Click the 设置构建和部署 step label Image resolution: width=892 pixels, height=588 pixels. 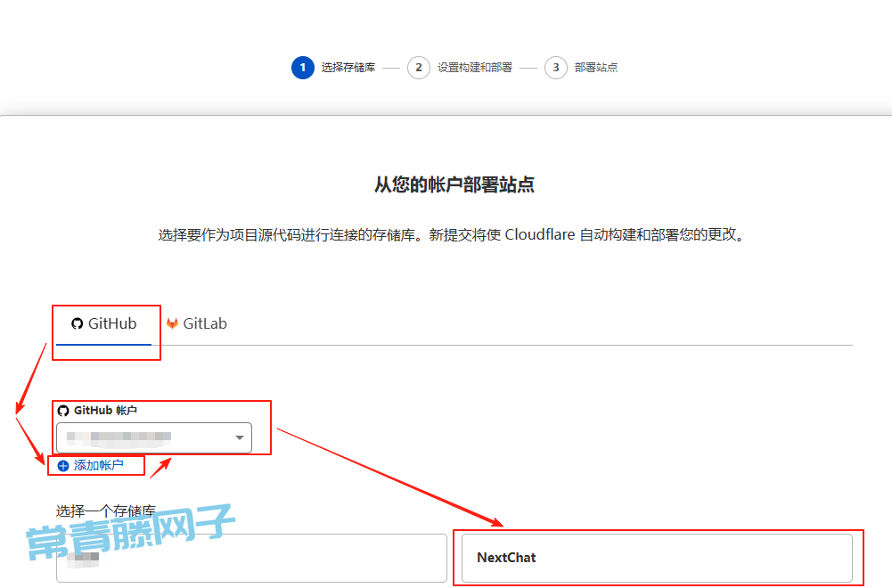(474, 68)
